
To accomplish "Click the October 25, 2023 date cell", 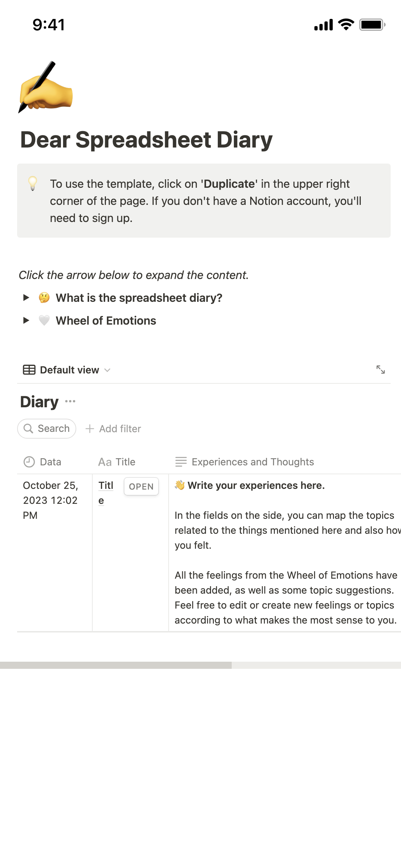I will click(50, 500).
